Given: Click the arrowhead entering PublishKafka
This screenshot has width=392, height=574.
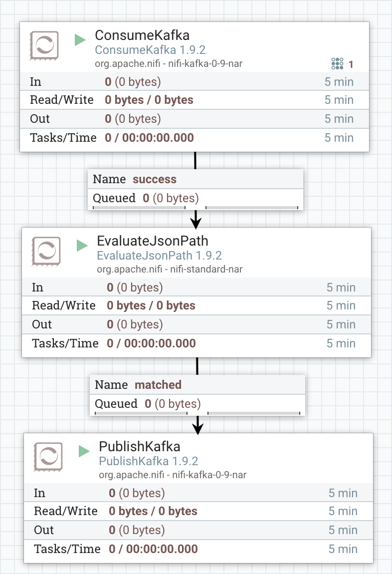Looking at the screenshot, I should (x=198, y=429).
